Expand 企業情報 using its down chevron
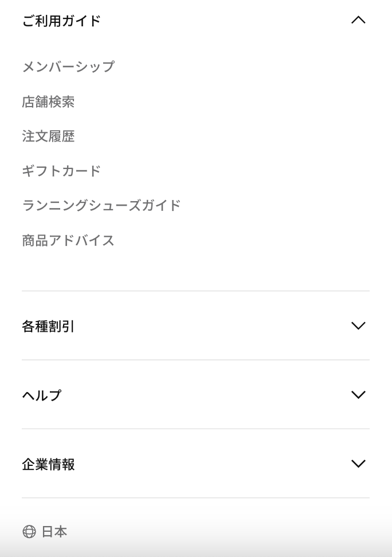Screen dimensions: 392x557 pyautogui.click(x=358, y=464)
